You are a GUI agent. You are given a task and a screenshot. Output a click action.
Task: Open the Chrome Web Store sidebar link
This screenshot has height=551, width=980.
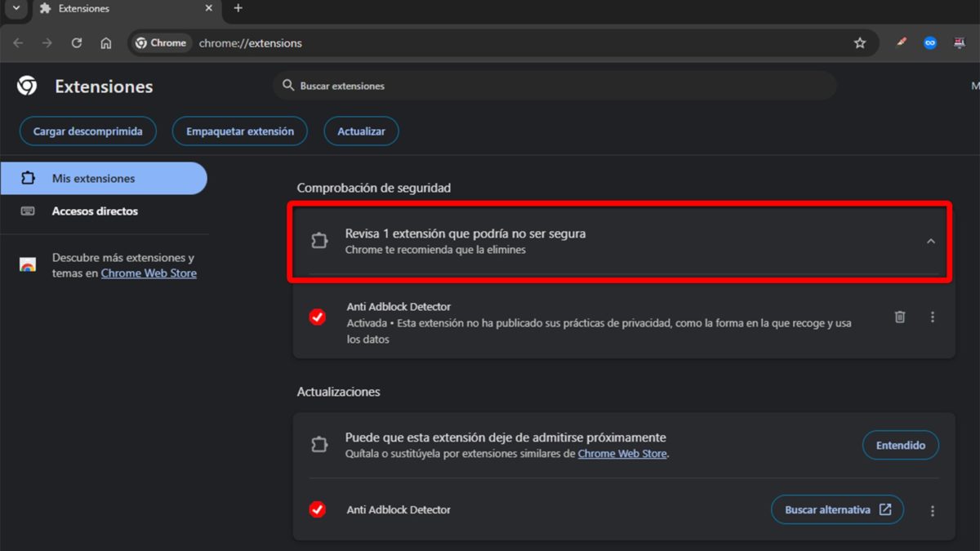coord(149,273)
